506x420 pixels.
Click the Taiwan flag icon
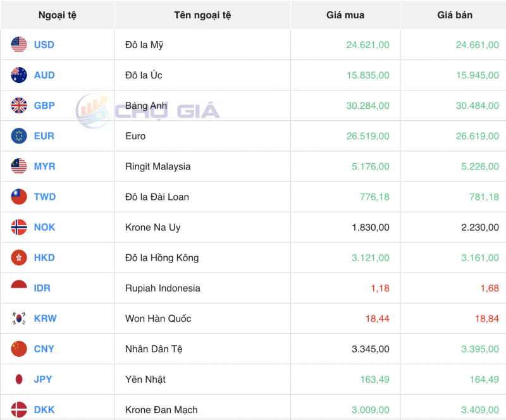click(x=19, y=197)
